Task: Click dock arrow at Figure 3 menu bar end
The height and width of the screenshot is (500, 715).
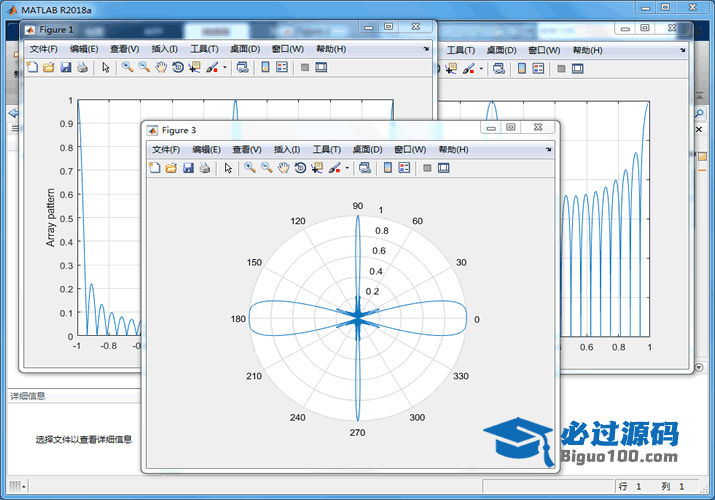Action: pyautogui.click(x=548, y=149)
